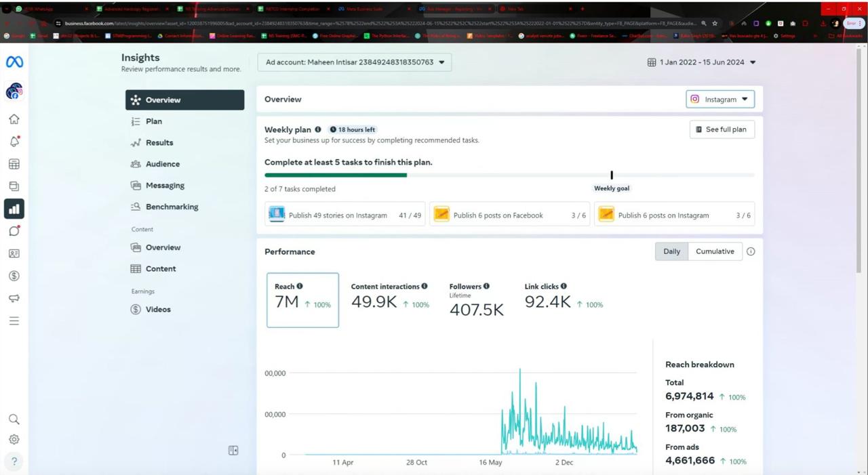
Task: Open the Notifications bell icon
Action: (x=14, y=142)
